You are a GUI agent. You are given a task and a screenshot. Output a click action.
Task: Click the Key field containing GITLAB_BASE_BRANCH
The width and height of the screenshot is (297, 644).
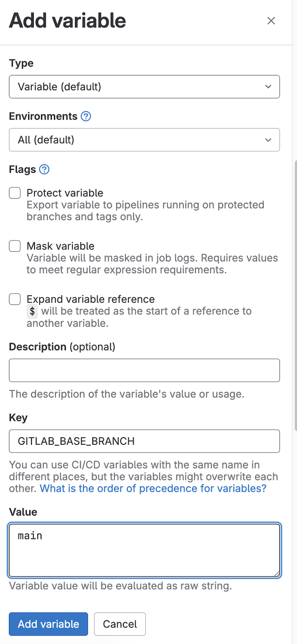click(x=144, y=441)
